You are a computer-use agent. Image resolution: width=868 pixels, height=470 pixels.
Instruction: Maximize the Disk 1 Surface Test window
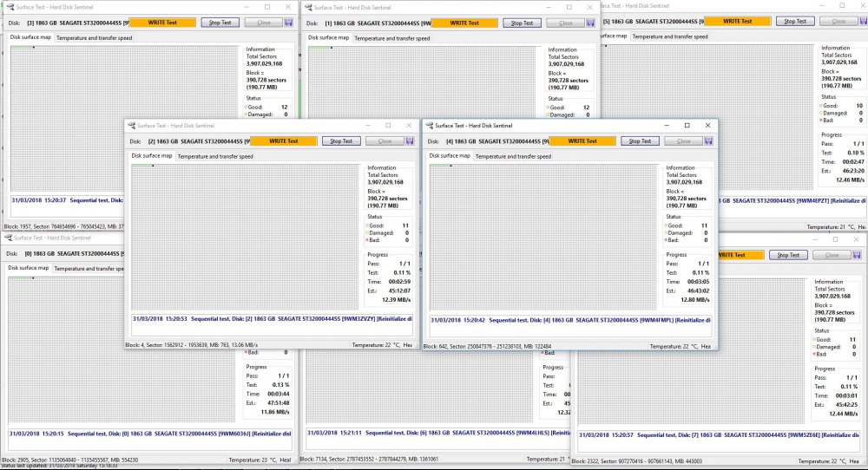tap(569, 8)
